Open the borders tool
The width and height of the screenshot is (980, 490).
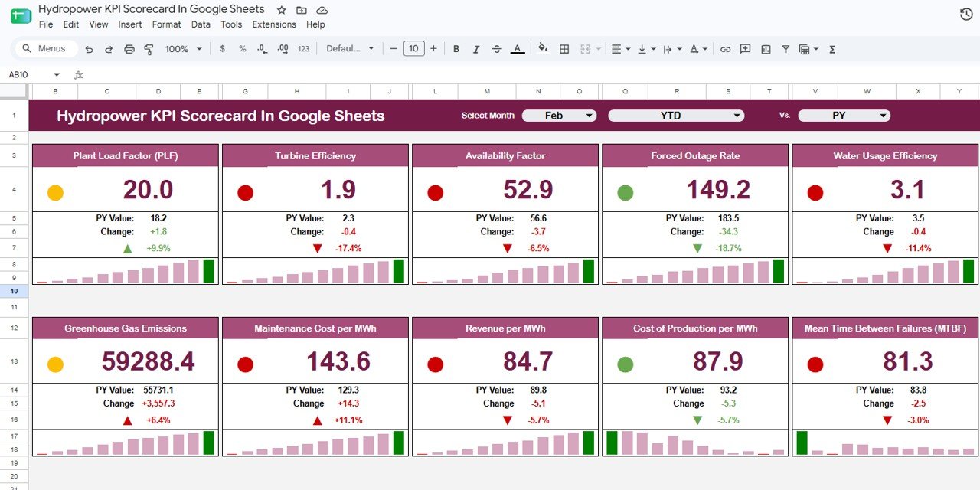[x=564, y=49]
